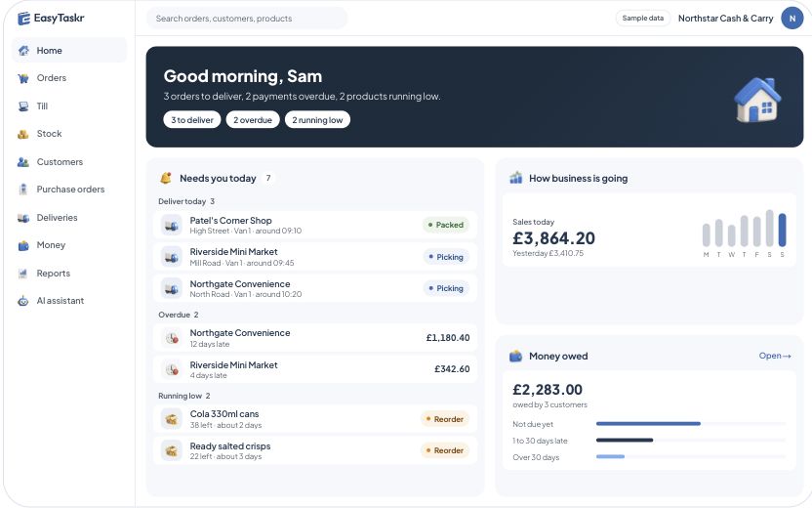The image size is (812, 508).
Task: Click the Packed status on Patel's Corner Shop
Action: (446, 225)
